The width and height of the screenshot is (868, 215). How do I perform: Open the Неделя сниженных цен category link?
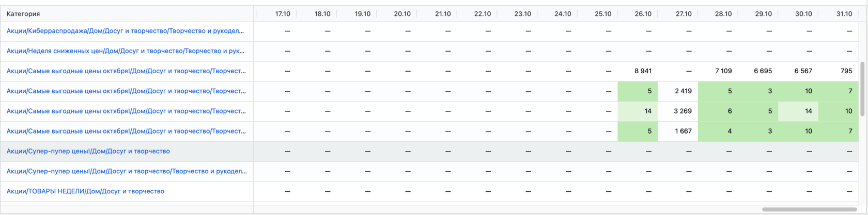pyautogui.click(x=125, y=51)
